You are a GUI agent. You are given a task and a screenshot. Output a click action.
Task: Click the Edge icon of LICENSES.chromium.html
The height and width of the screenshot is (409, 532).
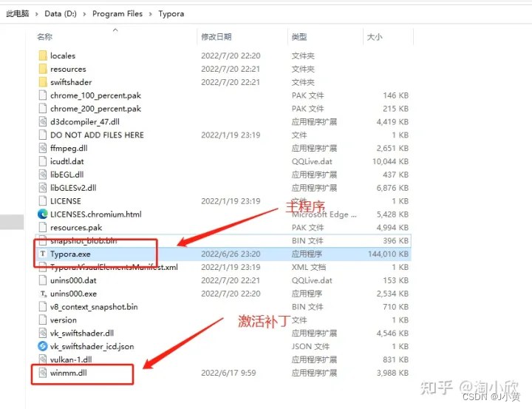43,214
